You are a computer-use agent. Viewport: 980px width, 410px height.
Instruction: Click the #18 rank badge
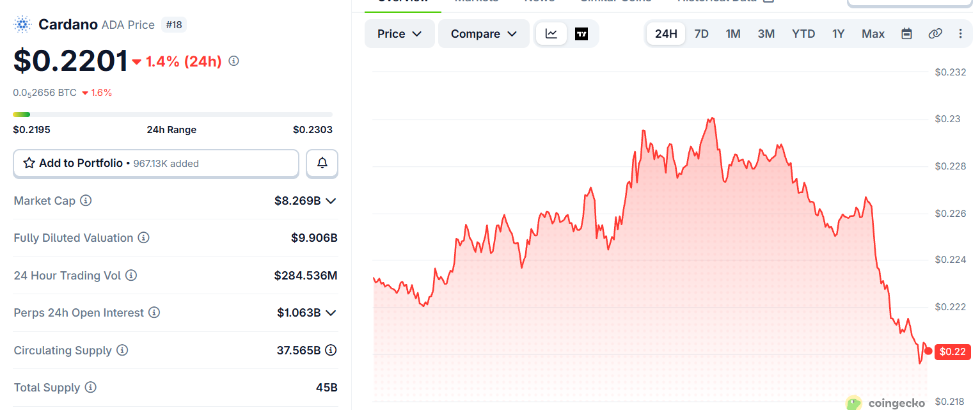174,25
